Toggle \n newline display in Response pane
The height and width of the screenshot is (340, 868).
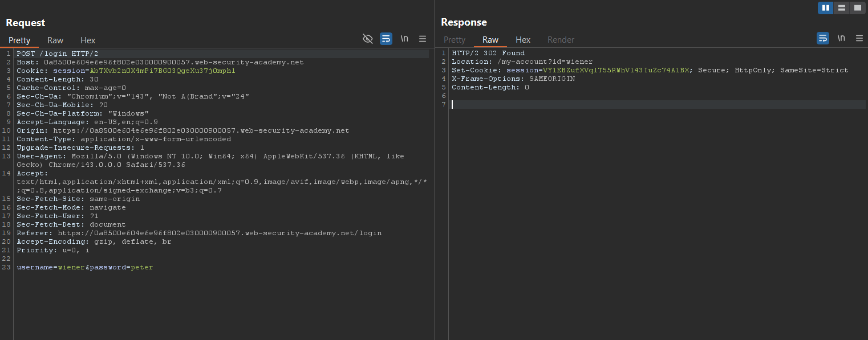(841, 38)
